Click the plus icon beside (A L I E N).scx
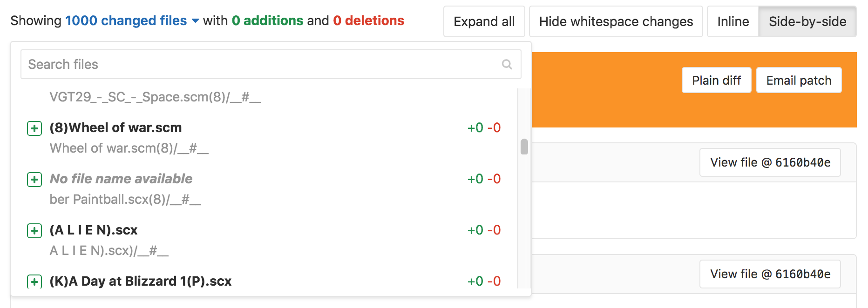The image size is (868, 308). [x=34, y=231]
